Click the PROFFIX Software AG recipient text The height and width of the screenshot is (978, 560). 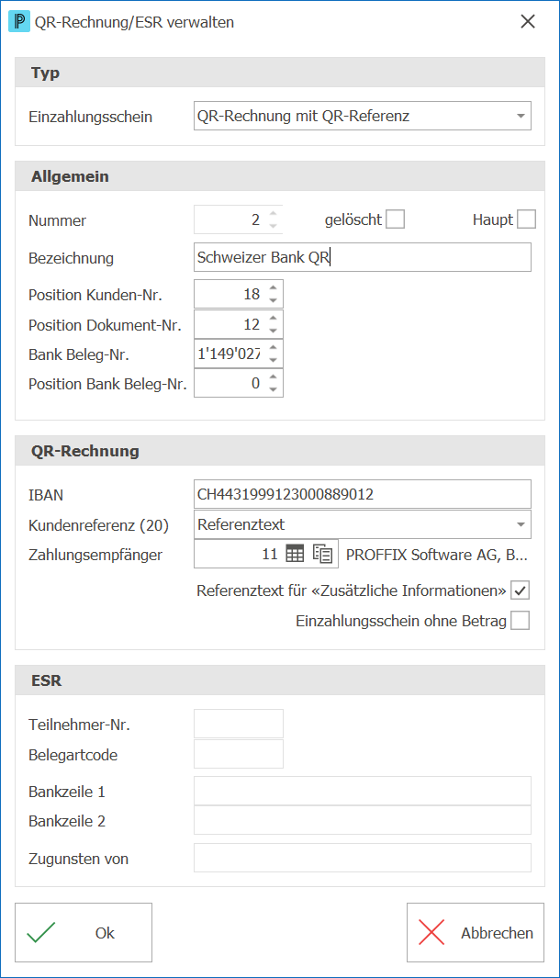(x=437, y=555)
